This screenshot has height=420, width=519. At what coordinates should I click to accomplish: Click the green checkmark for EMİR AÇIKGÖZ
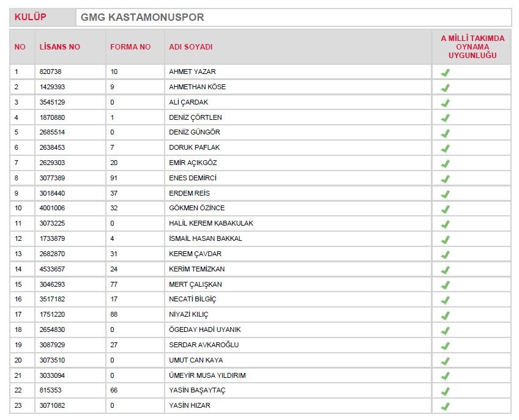(x=445, y=164)
